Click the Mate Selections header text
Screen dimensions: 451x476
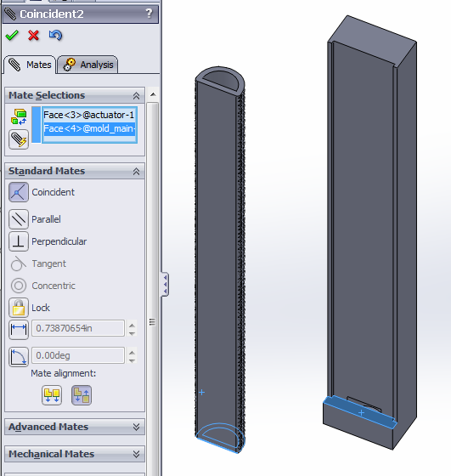coord(47,95)
